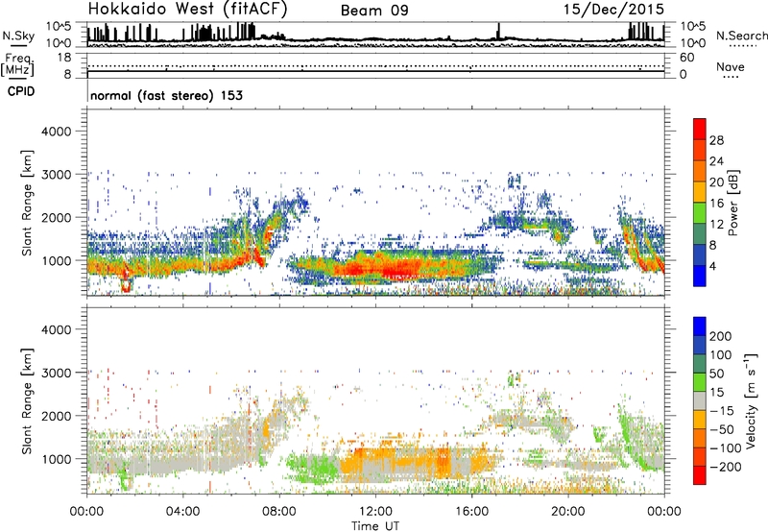The width and height of the screenshot is (768, 532).
Task: Click the '-15' Velocity color bar value
Action: [x=721, y=411]
